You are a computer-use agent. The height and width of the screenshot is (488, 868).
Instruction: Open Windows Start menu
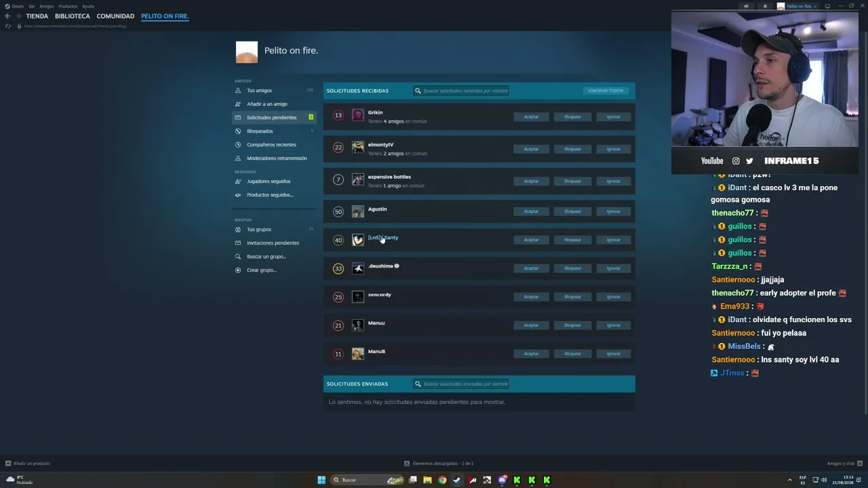tap(321, 480)
